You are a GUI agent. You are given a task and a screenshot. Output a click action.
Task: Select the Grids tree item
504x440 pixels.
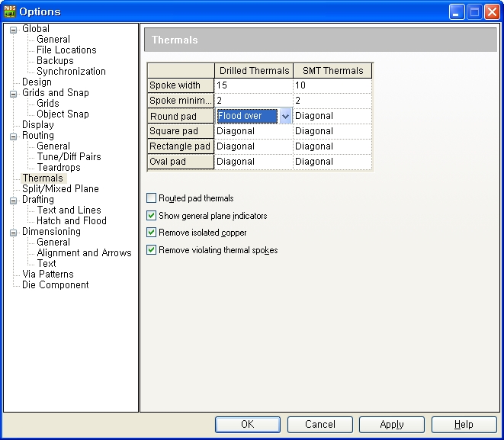point(48,103)
